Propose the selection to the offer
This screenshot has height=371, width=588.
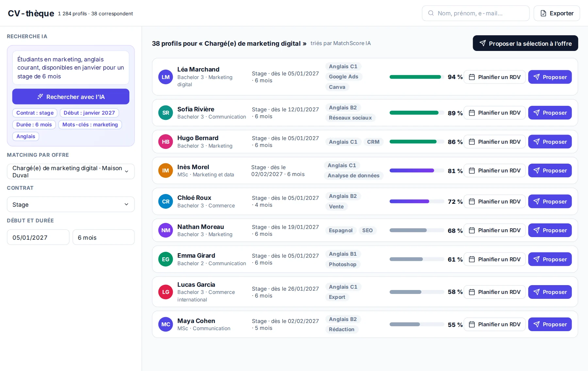525,43
